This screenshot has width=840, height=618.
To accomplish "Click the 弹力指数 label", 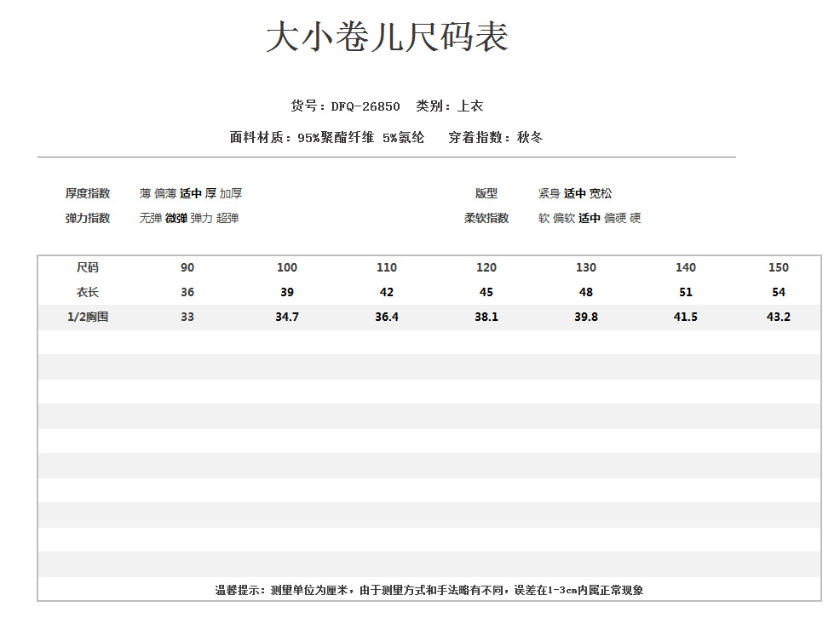I will click(x=88, y=218).
